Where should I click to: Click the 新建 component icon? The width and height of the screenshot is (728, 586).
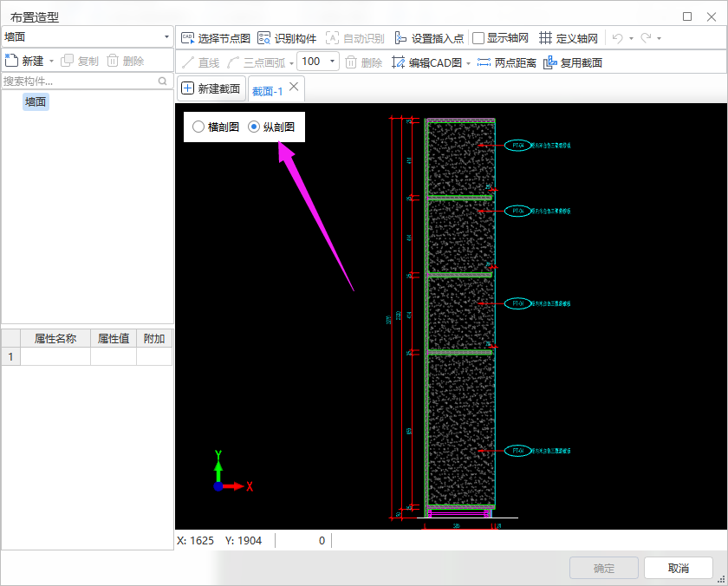pyautogui.click(x=12, y=61)
